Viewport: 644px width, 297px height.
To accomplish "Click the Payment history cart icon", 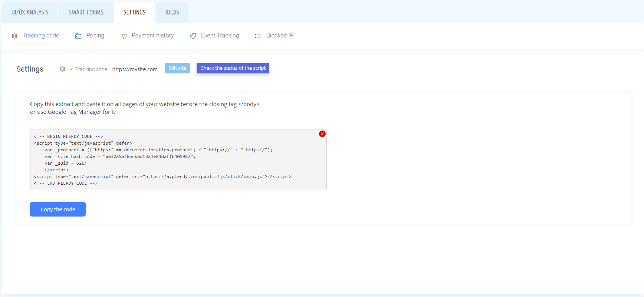I will [124, 36].
